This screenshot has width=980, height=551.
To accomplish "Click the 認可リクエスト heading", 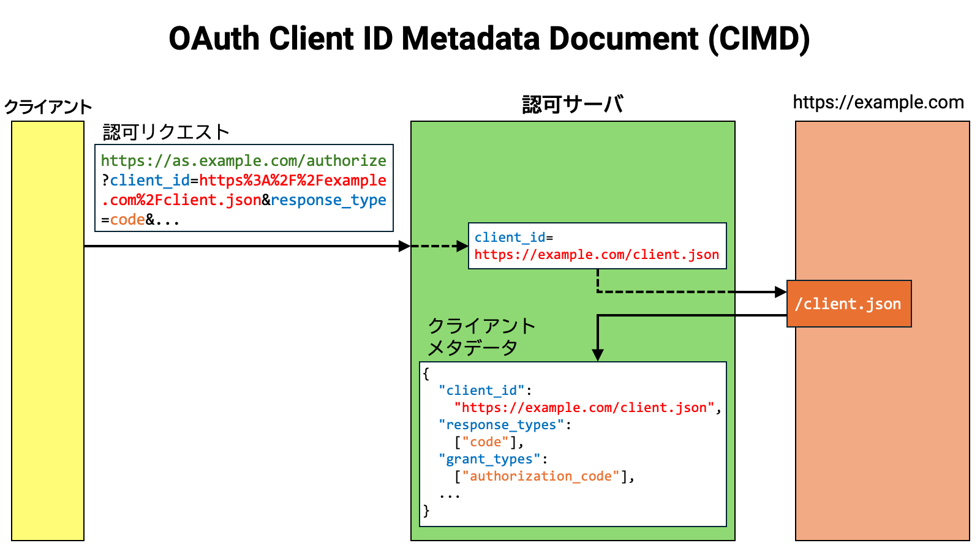I will (166, 132).
